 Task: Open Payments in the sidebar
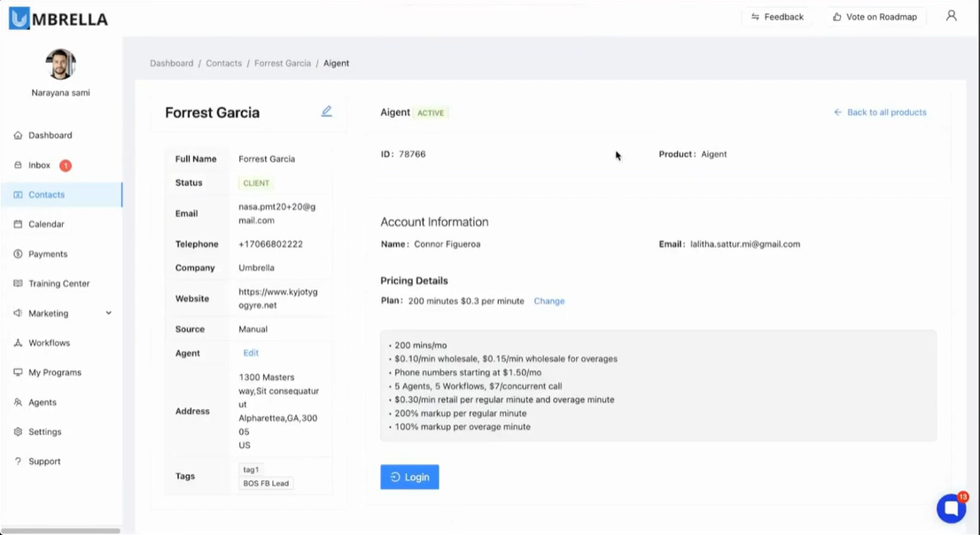point(48,254)
